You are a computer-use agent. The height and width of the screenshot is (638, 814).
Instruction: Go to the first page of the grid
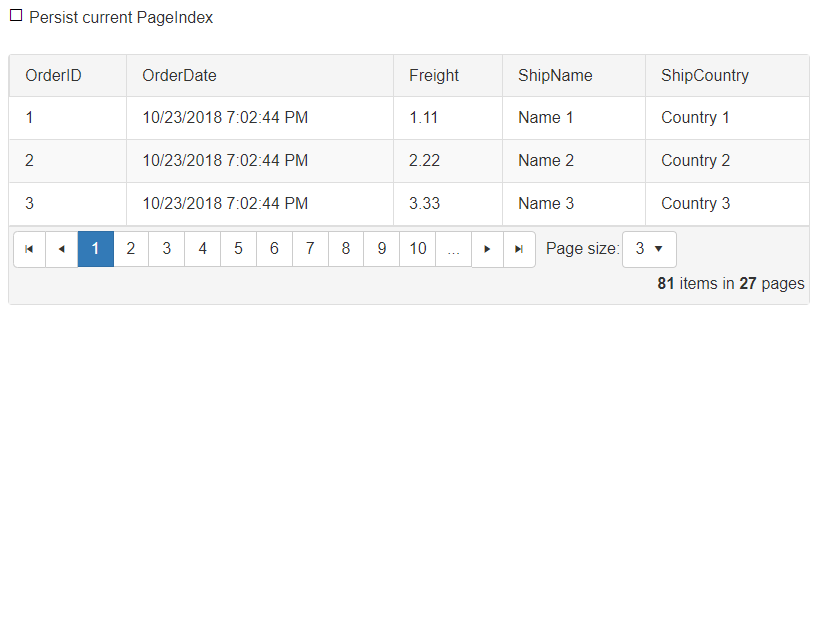click(x=30, y=249)
